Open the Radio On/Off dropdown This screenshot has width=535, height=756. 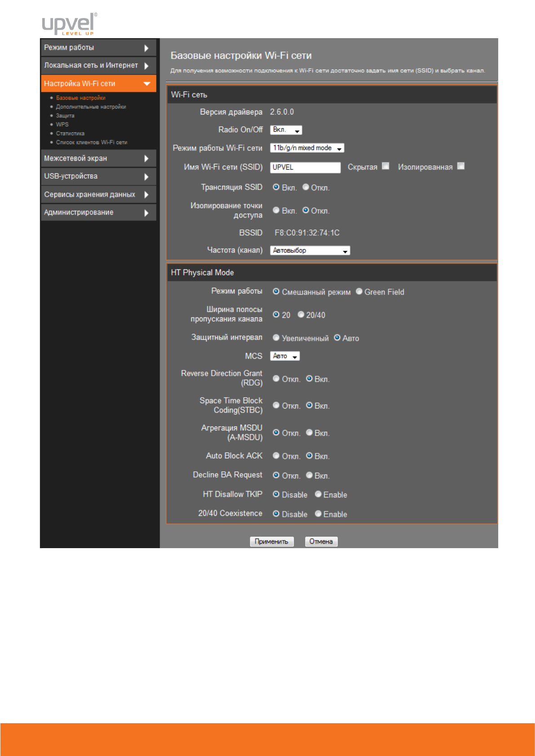pos(286,130)
